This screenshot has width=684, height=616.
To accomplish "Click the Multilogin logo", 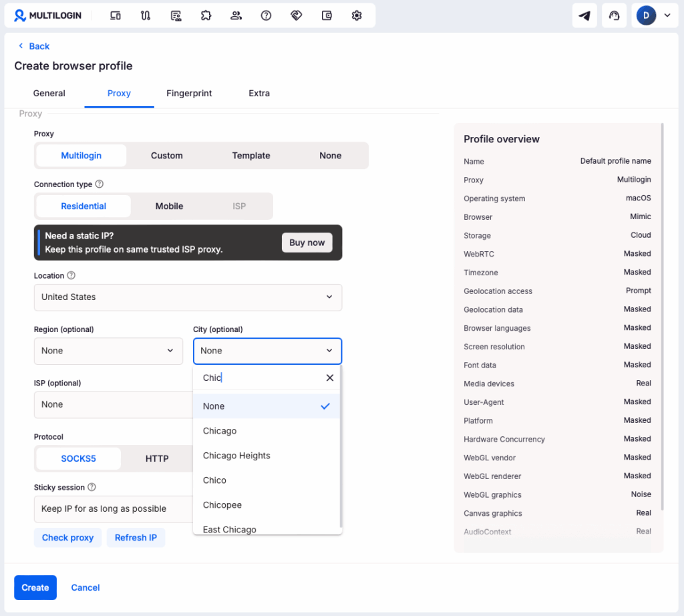I will pyautogui.click(x=47, y=16).
